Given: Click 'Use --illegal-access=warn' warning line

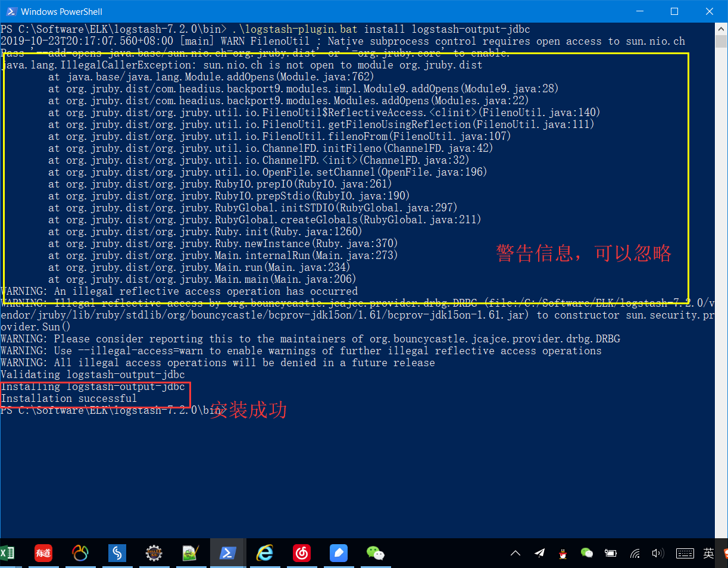Looking at the screenshot, I should tap(301, 351).
